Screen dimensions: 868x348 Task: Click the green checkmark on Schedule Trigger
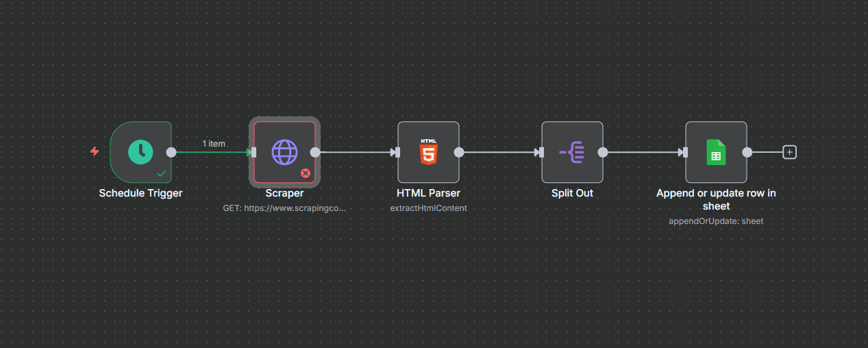[162, 173]
